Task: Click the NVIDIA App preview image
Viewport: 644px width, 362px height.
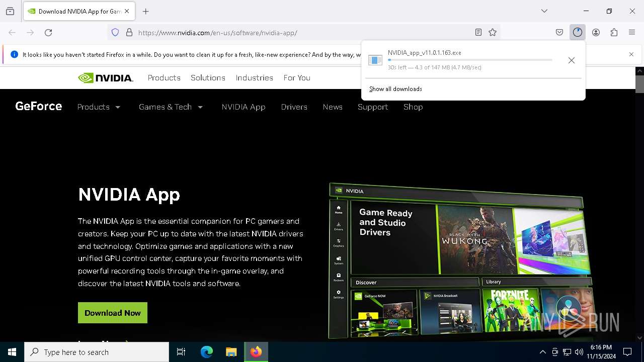Action: click(x=460, y=261)
